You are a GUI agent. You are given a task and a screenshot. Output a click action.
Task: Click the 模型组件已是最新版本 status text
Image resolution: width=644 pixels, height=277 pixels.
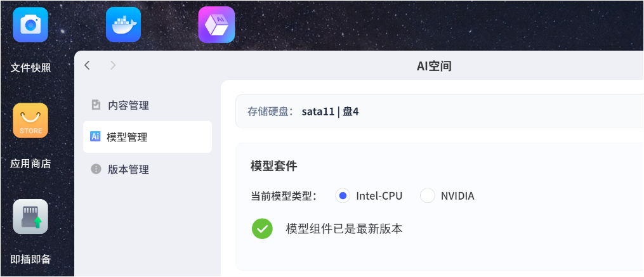344,229
